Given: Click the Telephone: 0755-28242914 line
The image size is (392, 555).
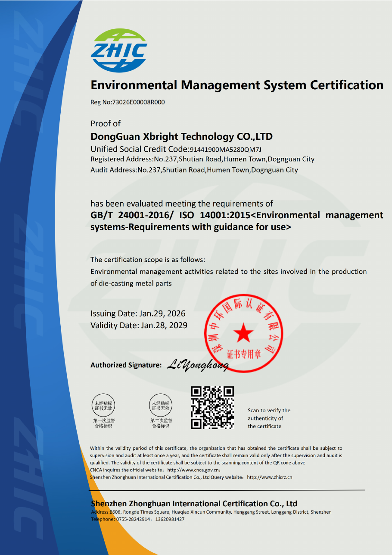Looking at the screenshot, I should click(137, 519).
